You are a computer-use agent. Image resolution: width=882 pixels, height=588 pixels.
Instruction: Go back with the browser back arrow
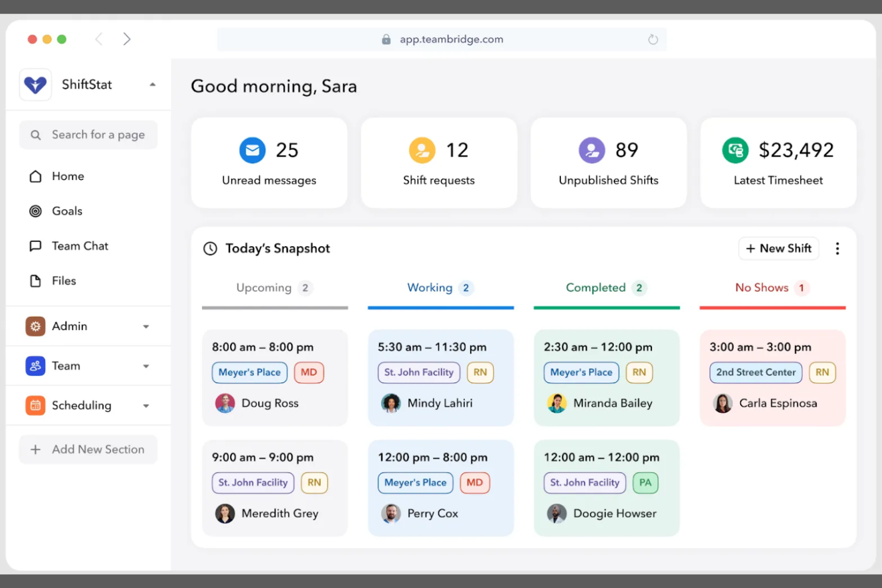click(99, 39)
